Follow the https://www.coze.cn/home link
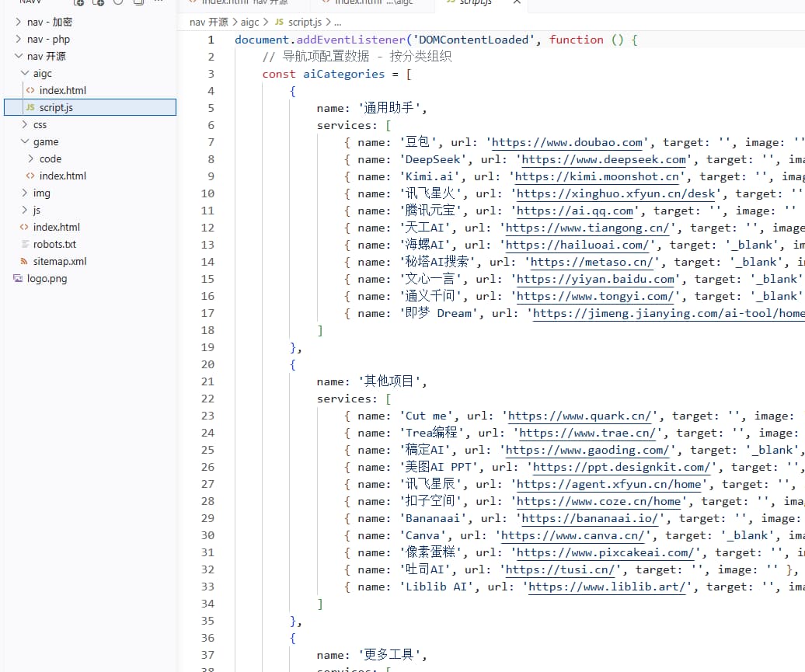This screenshot has height=672, width=805. [x=598, y=501]
